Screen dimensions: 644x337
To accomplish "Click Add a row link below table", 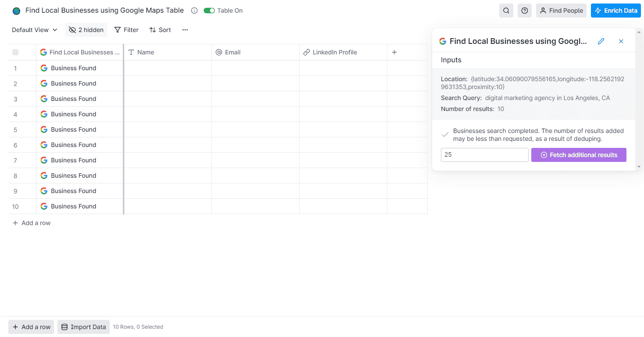I will pos(32,223).
